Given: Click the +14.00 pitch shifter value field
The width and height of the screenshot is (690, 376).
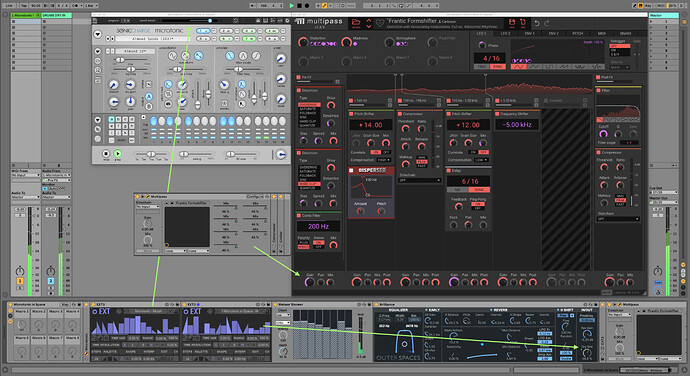Looking at the screenshot, I should pos(370,125).
